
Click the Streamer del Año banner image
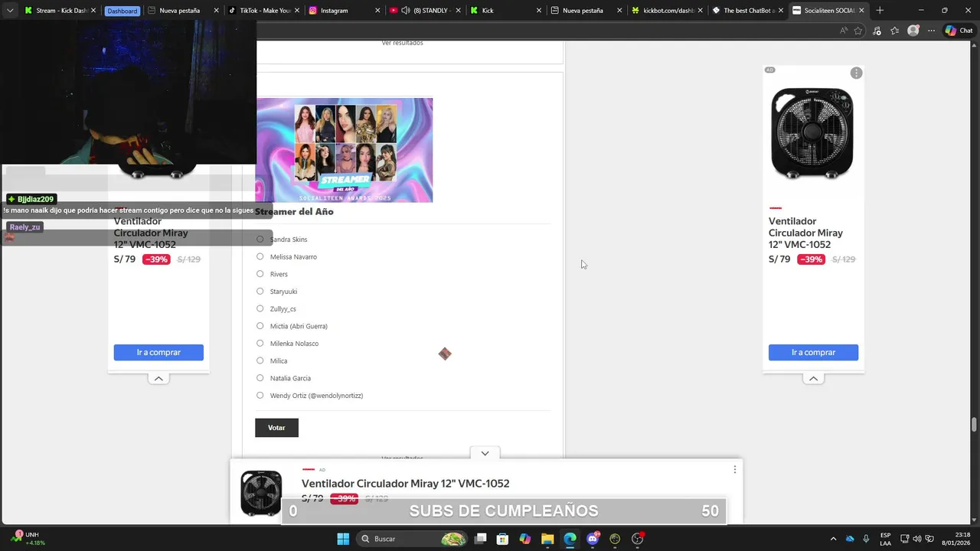point(345,150)
